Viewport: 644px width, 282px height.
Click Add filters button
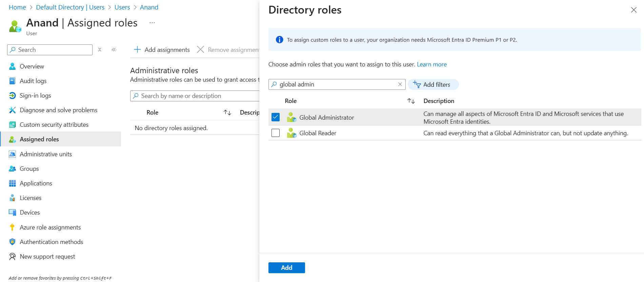(433, 84)
